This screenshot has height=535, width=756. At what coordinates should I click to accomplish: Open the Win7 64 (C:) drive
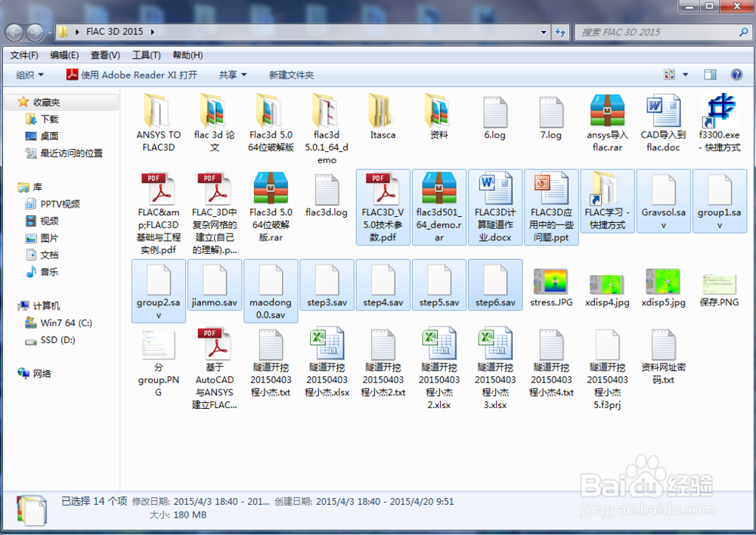[58, 323]
